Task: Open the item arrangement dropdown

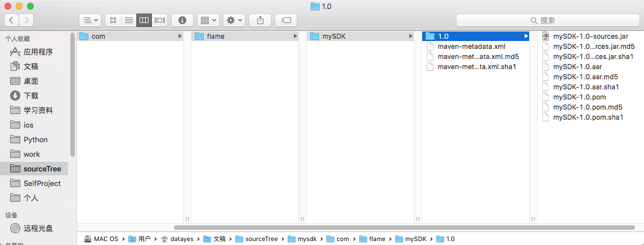Action: 208,20
